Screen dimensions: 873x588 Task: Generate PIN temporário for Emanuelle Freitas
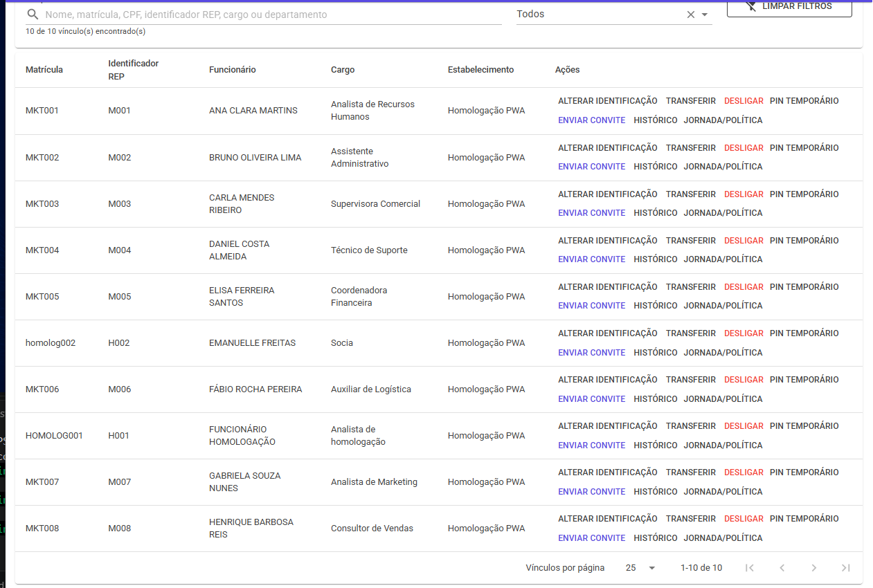pos(804,333)
